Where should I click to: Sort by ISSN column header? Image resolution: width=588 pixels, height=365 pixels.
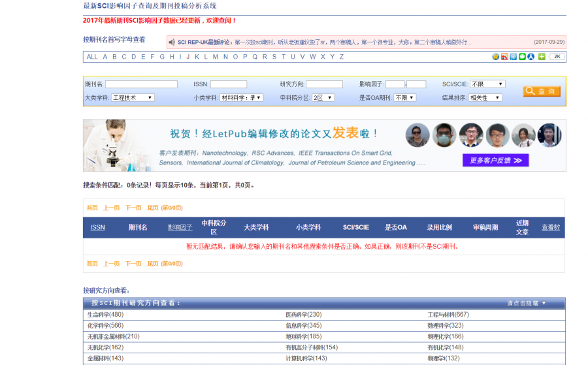click(97, 227)
